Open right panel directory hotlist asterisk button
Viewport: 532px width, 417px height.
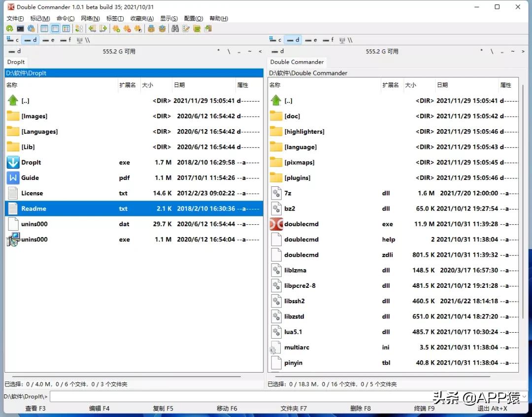(482, 51)
